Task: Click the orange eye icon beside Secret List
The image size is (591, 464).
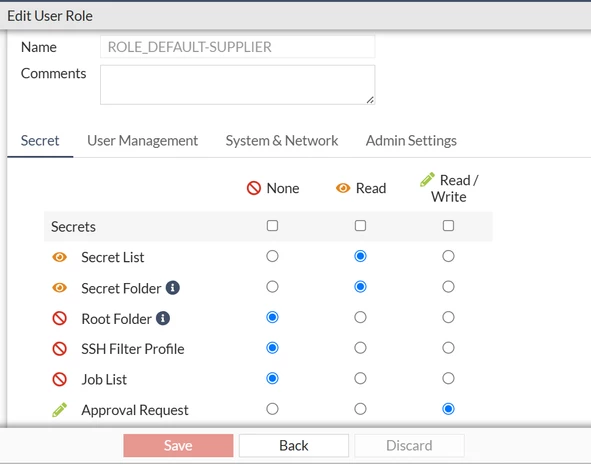Action: click(x=60, y=257)
